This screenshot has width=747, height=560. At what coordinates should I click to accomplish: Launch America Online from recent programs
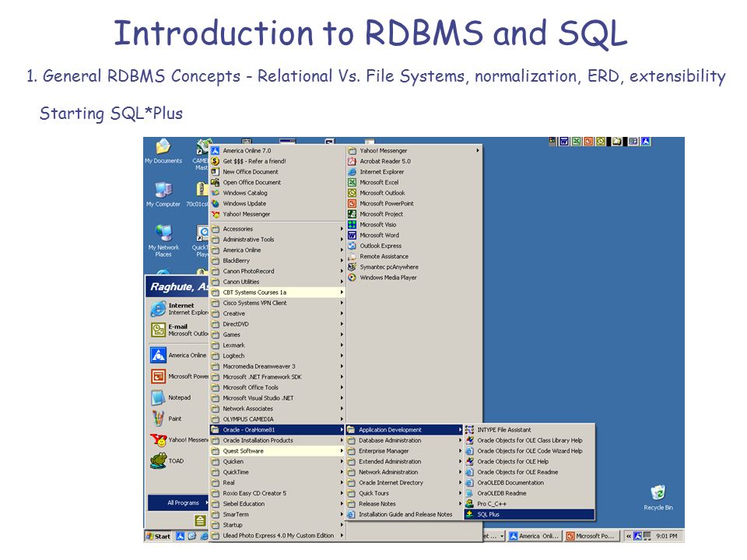tap(177, 355)
